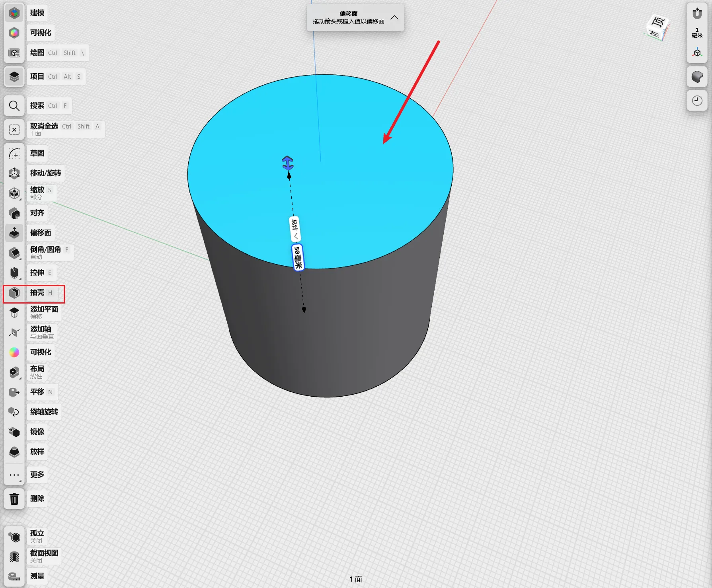Open the appearance sphere icon at right

pyautogui.click(x=697, y=77)
